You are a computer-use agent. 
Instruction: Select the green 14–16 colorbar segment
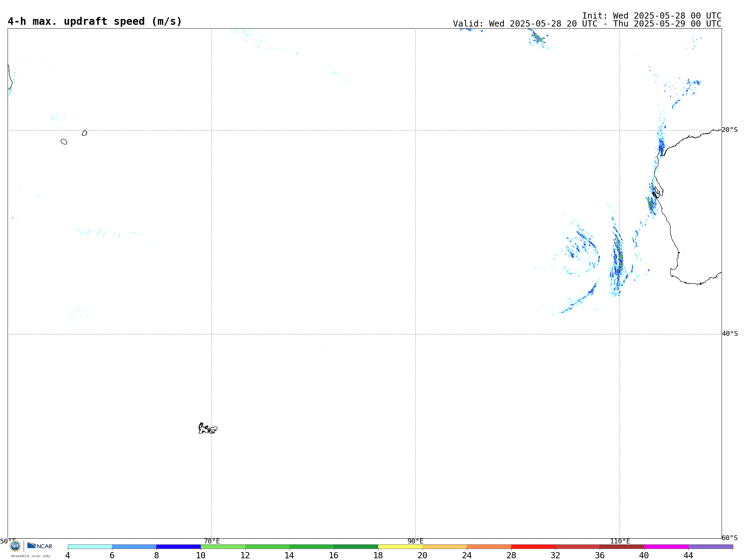point(311,547)
